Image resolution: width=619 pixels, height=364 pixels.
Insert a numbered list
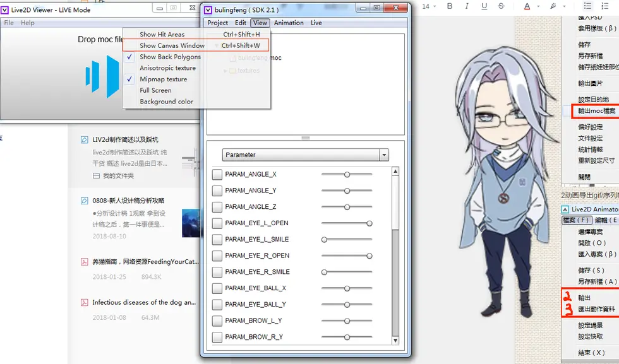pyautogui.click(x=605, y=6)
